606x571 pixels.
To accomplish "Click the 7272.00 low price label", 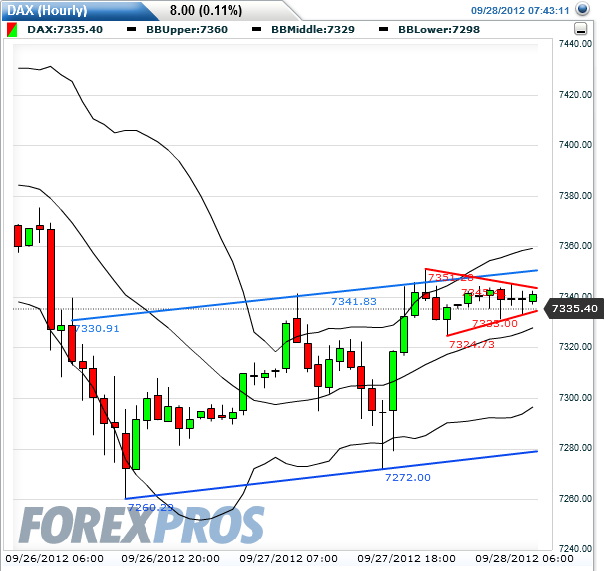I will [407, 478].
